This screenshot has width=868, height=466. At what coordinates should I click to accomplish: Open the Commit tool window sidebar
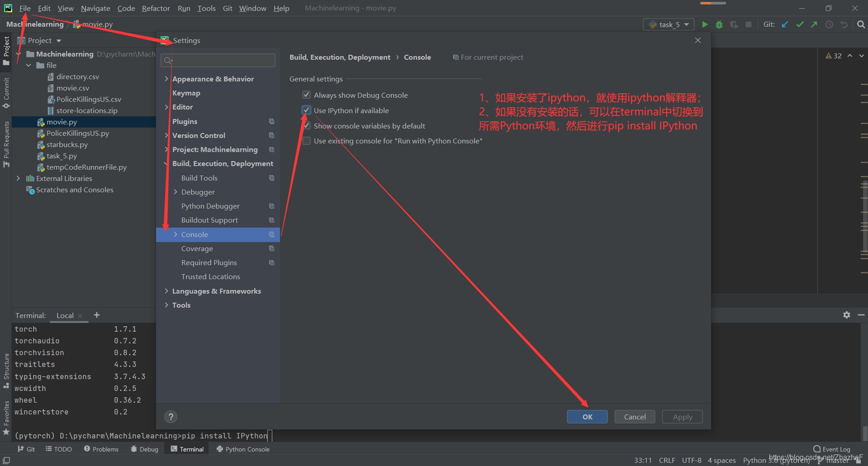[6, 93]
